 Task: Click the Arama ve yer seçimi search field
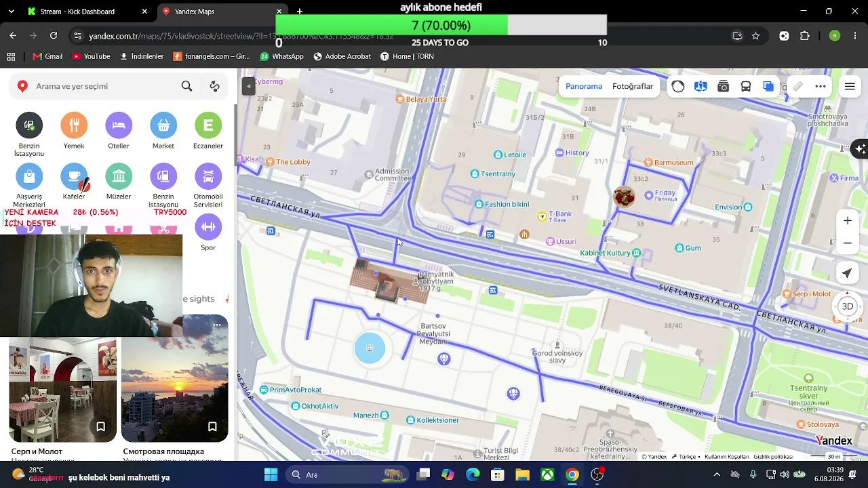pos(105,86)
